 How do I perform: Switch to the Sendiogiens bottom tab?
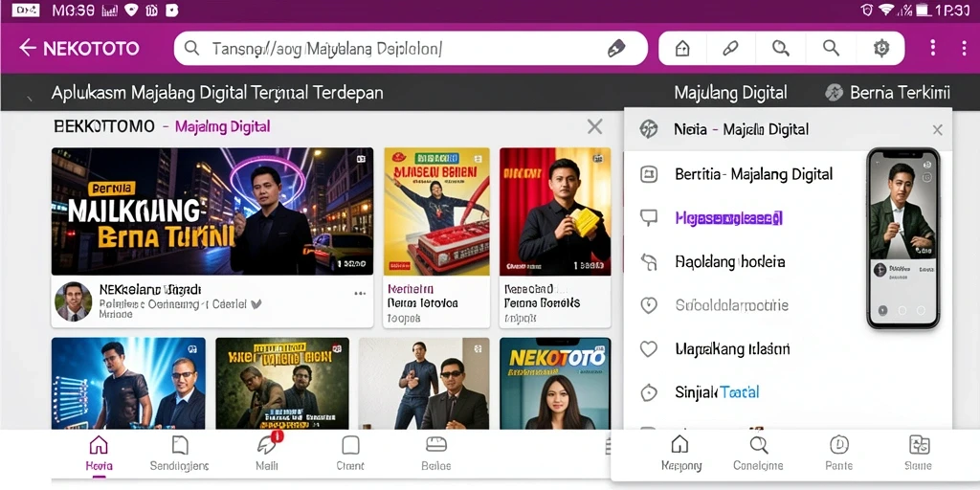tap(179, 453)
